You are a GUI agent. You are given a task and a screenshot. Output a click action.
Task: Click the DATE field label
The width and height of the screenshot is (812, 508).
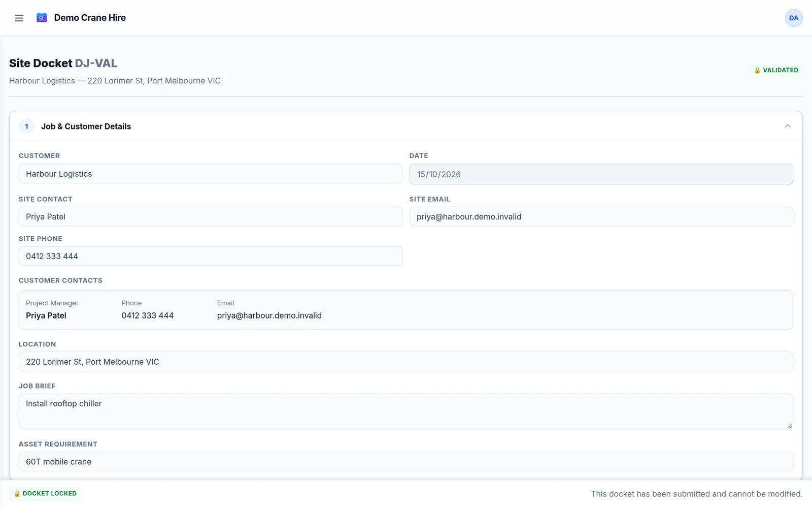click(x=419, y=155)
